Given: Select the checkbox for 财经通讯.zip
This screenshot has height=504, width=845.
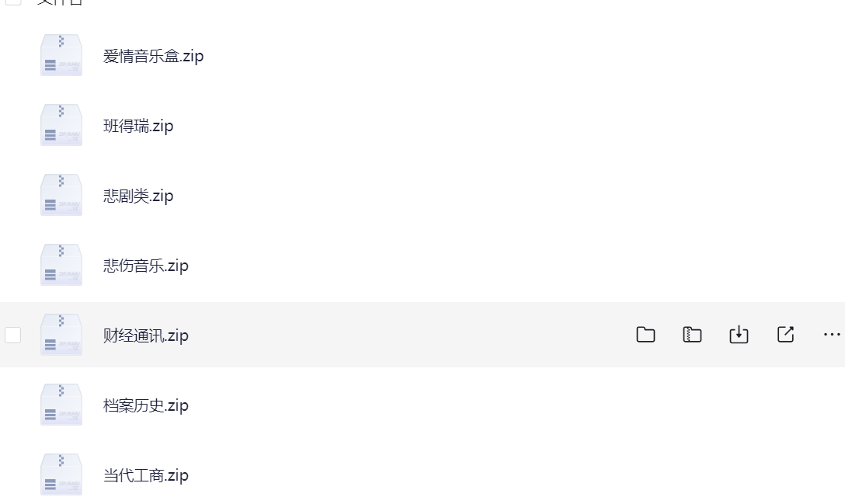Looking at the screenshot, I should (x=12, y=334).
